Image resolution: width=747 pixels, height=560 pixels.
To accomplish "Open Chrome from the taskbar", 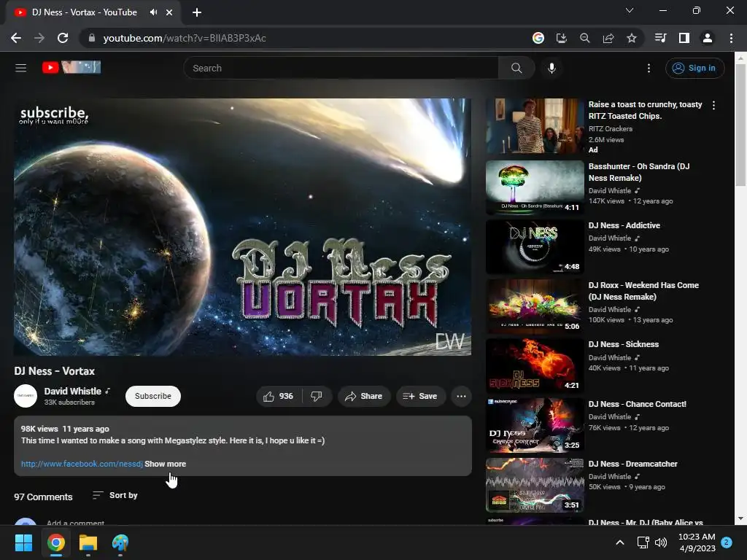I will coord(55,542).
